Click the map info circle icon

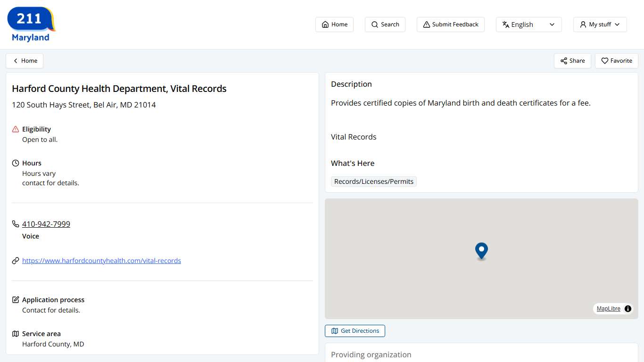pyautogui.click(x=627, y=309)
